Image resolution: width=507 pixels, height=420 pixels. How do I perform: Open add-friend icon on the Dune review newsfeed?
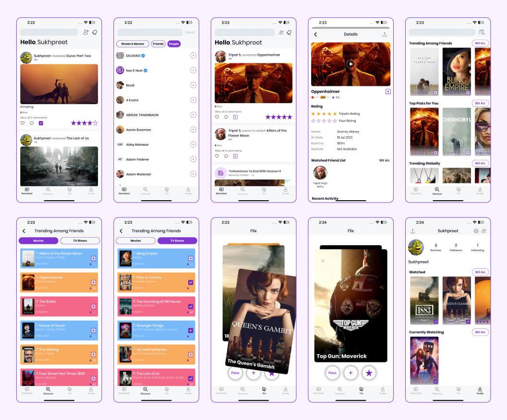tap(85, 32)
